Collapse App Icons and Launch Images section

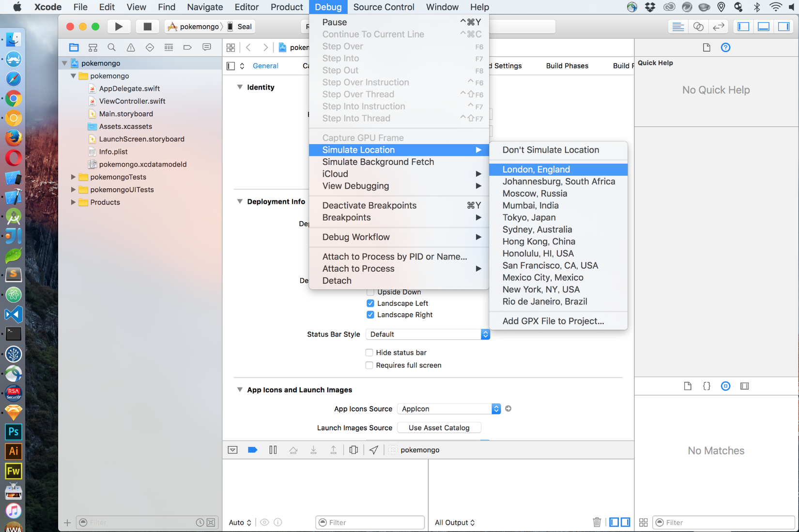point(240,390)
